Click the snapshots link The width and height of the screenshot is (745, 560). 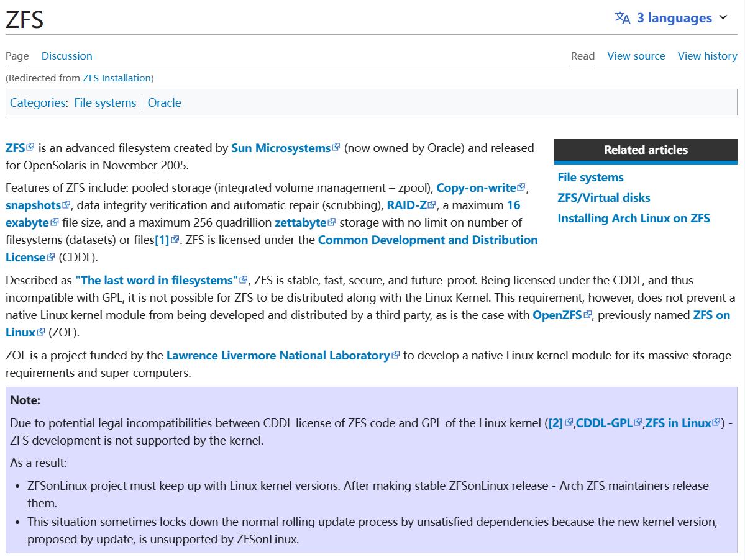[33, 205]
